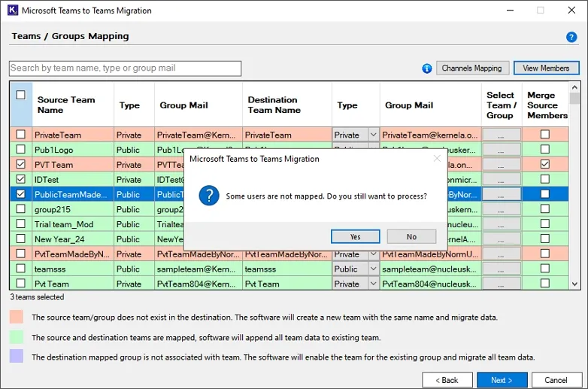Disable Merge Source Members for PVT Team row
Screen dimensions: 588x389
(x=545, y=164)
